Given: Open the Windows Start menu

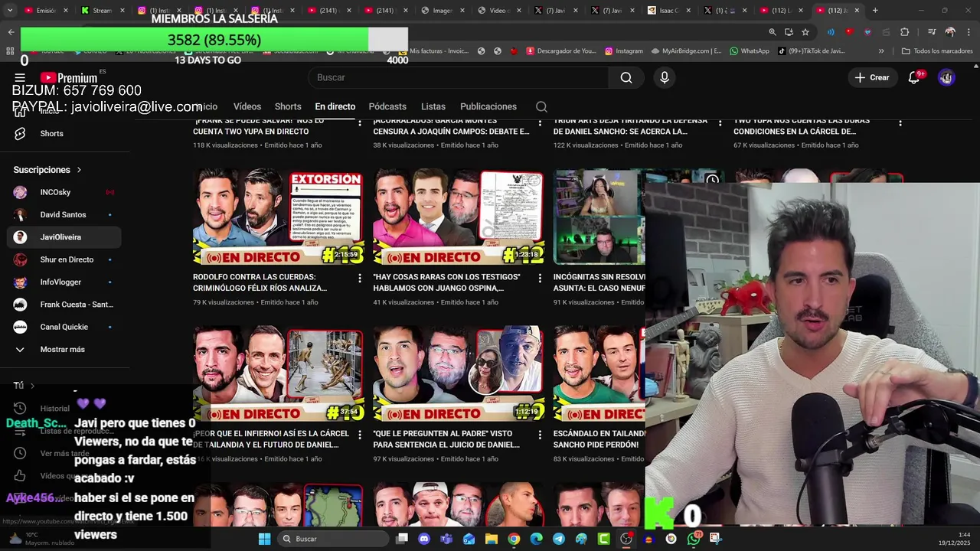Looking at the screenshot, I should (x=264, y=539).
